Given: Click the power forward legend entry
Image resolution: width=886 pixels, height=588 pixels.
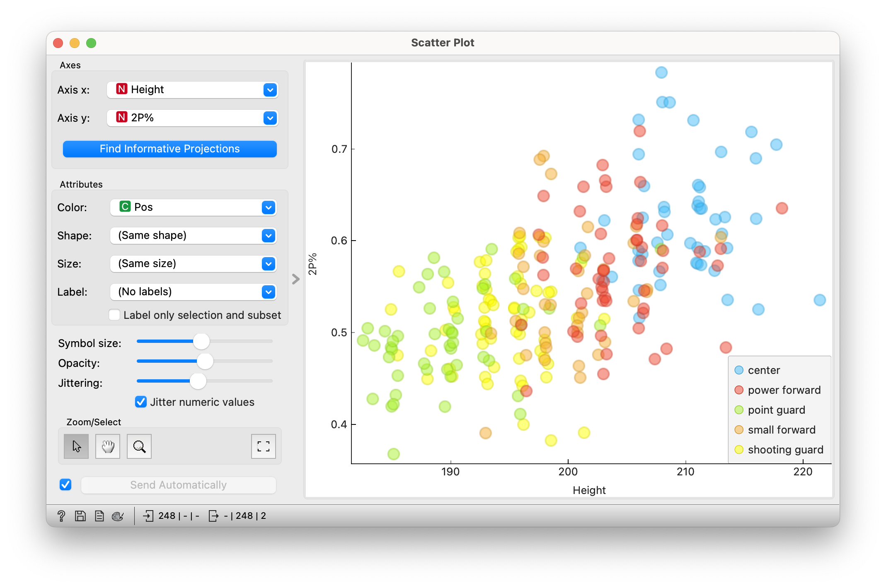Looking at the screenshot, I should coord(777,390).
